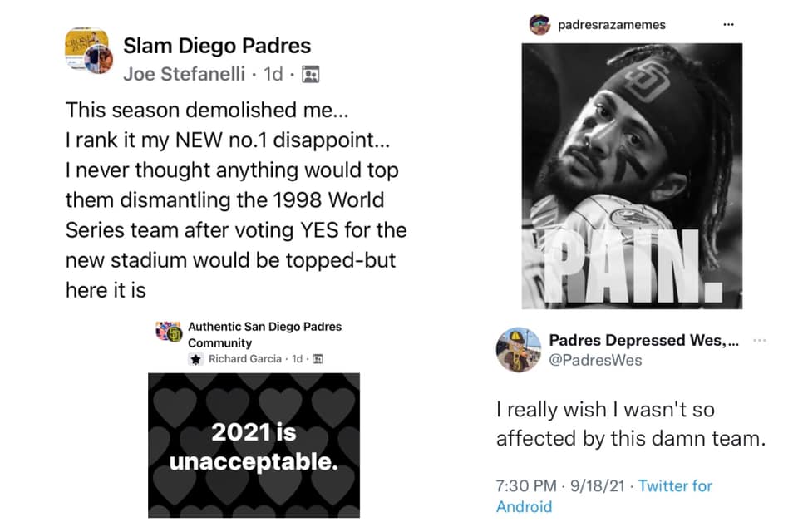Open the Slam Diego Padres group name
This screenshot has width=798, height=532.
pyautogui.click(x=217, y=47)
